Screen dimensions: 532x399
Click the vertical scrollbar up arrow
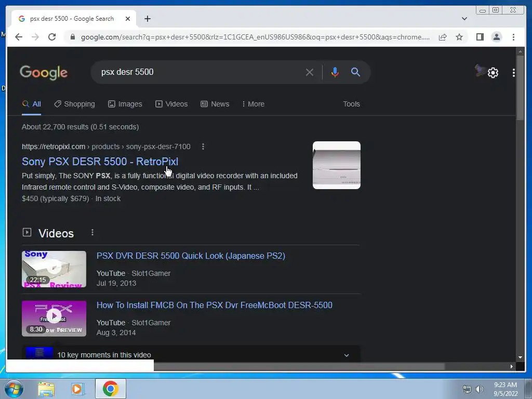pos(520,51)
